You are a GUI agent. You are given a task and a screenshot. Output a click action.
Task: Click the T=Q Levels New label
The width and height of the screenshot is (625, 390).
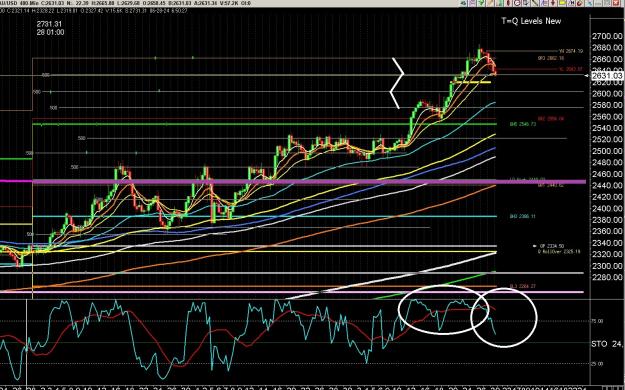[x=531, y=21]
